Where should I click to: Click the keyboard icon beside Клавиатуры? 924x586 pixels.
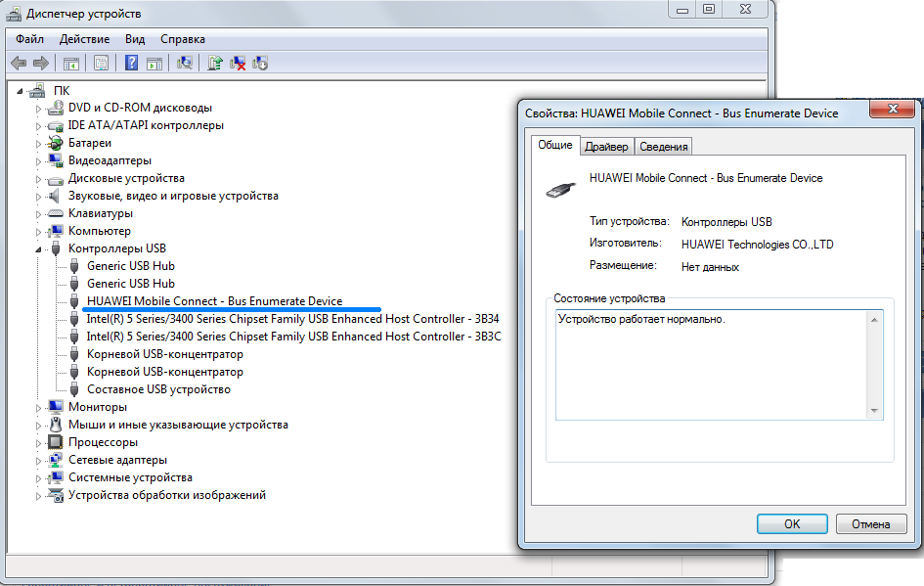pyautogui.click(x=56, y=213)
